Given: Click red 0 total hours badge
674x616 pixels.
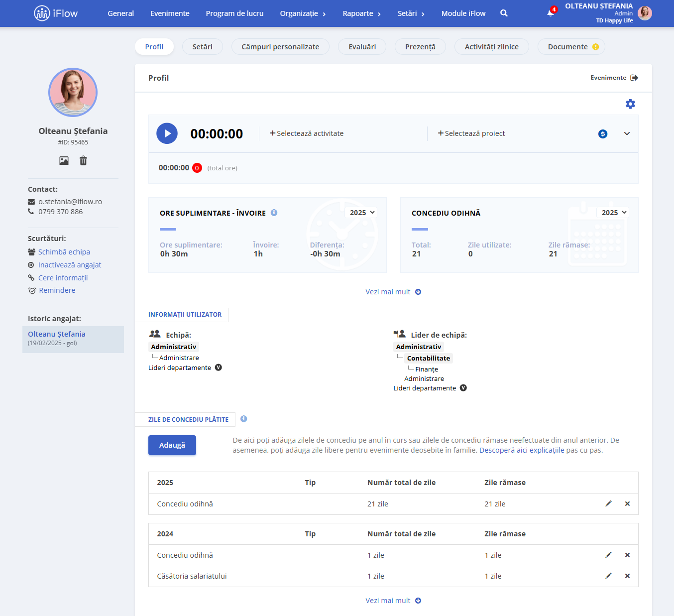Looking at the screenshot, I should (x=197, y=168).
